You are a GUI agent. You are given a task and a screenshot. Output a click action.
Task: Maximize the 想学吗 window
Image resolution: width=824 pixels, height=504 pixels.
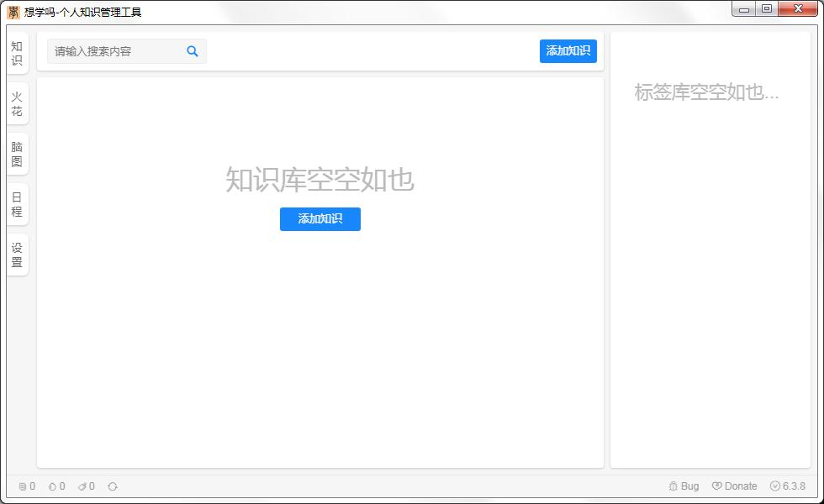pyautogui.click(x=767, y=9)
